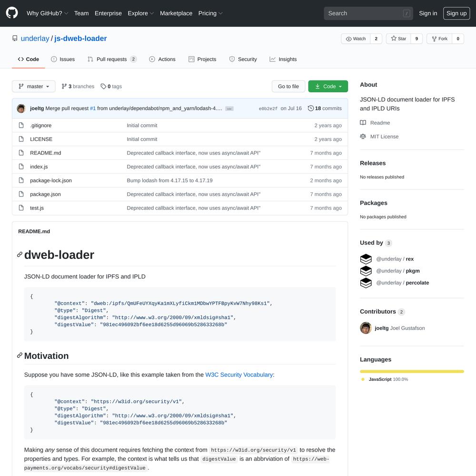Open the Why GitHub? menu
Viewport: 476px width, 476px height.
click(x=47, y=13)
